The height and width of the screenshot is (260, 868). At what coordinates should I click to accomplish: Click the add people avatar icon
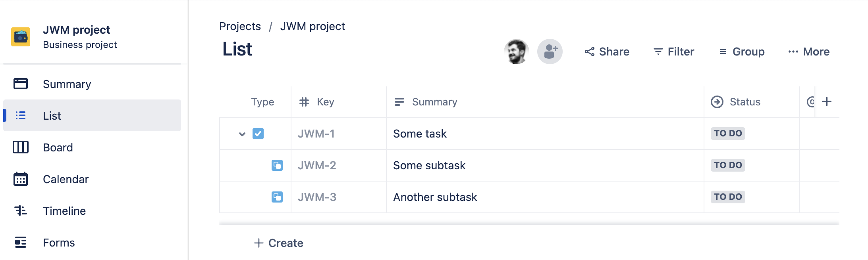550,52
